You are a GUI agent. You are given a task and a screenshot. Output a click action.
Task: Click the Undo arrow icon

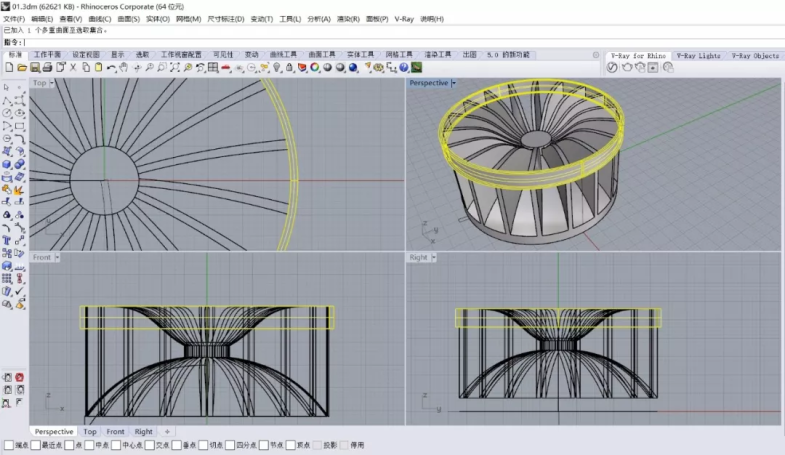pos(111,68)
